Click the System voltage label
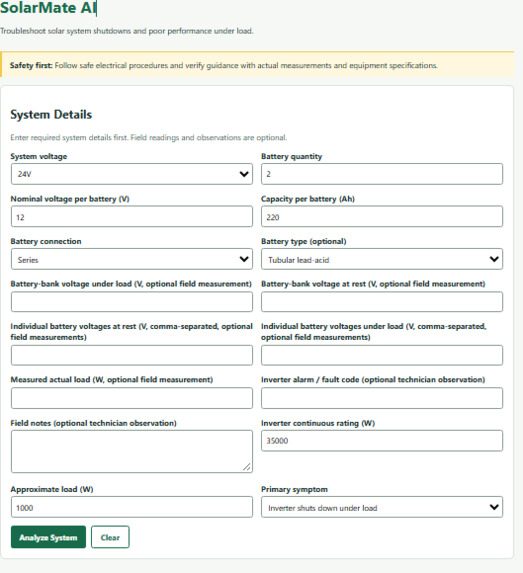523x573 pixels. 39,156
